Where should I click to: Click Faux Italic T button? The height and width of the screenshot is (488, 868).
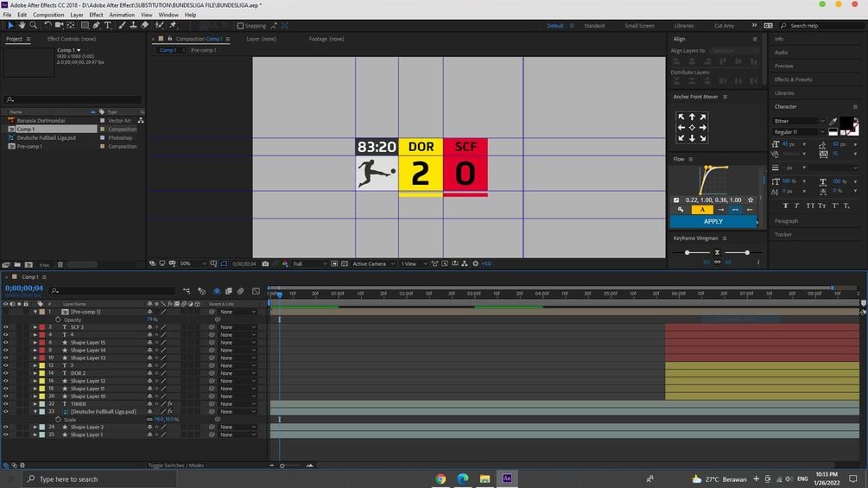coord(796,206)
